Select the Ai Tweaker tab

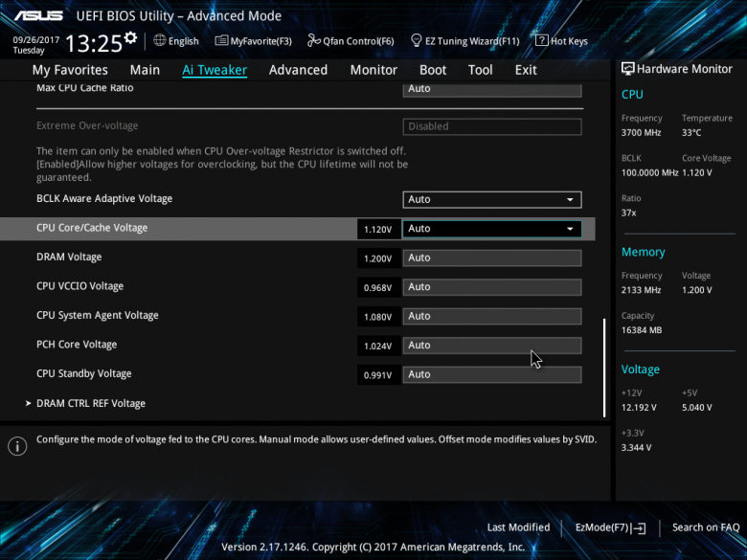pos(215,70)
